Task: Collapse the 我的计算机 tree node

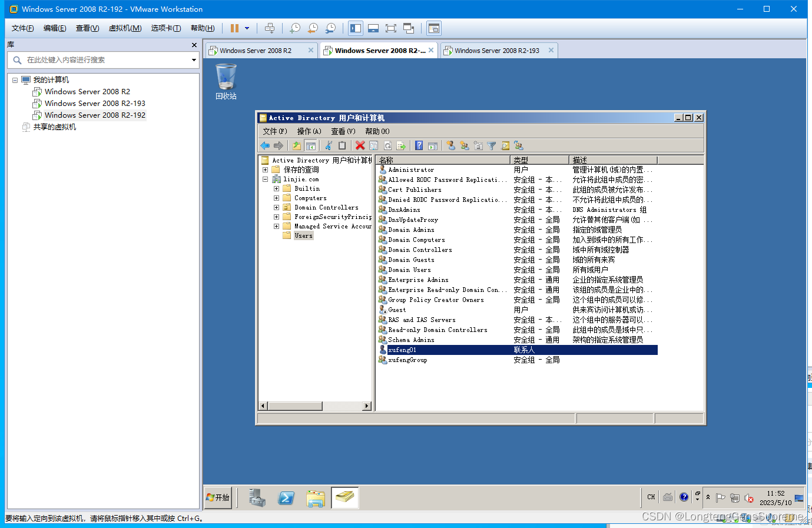Action: point(15,80)
